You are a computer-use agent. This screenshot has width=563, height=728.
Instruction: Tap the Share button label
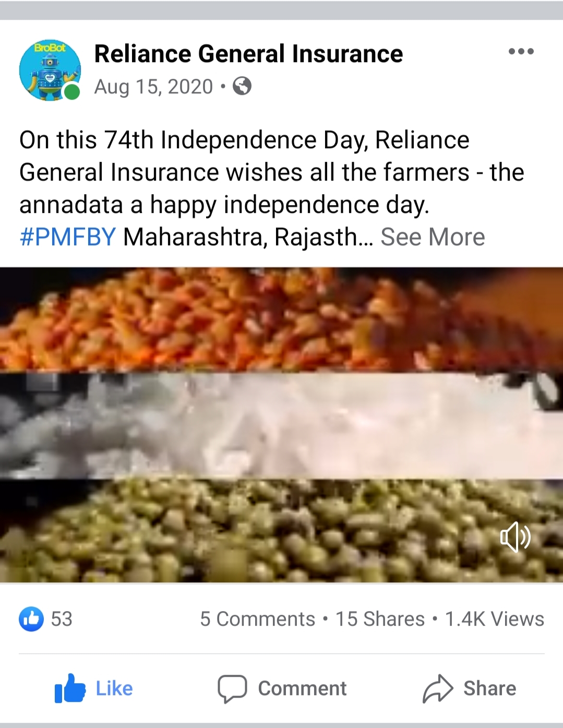tap(489, 688)
